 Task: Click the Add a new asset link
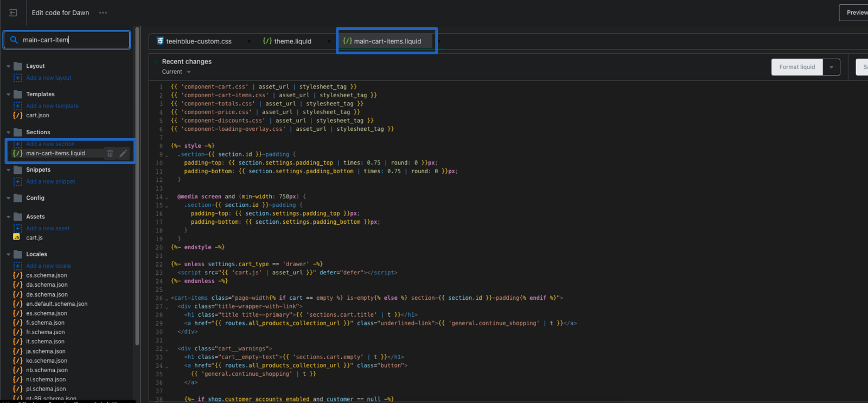point(48,228)
